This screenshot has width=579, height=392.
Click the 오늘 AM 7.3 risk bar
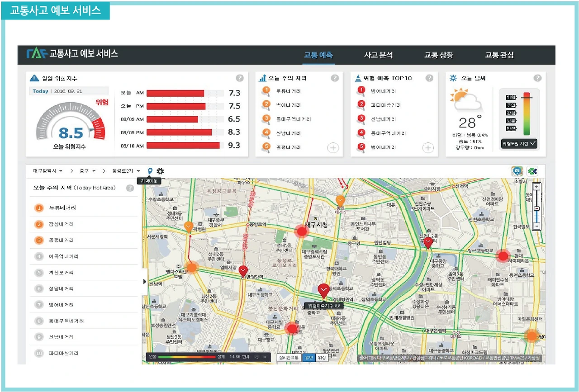[175, 93]
